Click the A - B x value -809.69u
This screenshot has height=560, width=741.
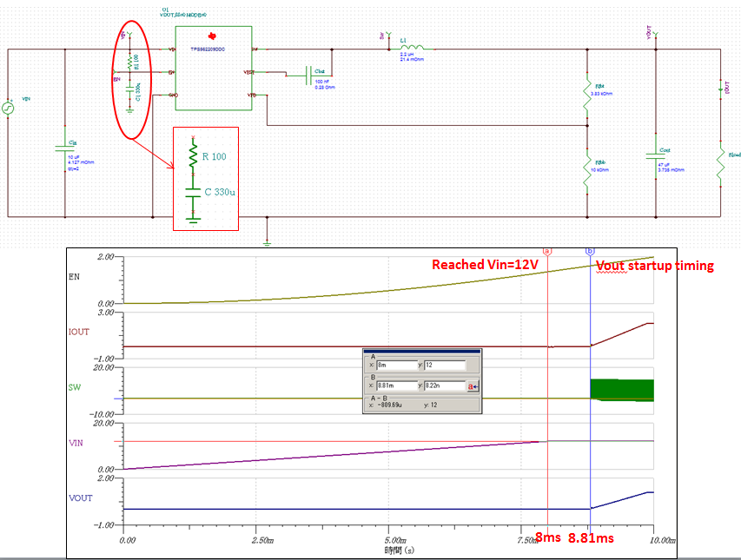390,405
